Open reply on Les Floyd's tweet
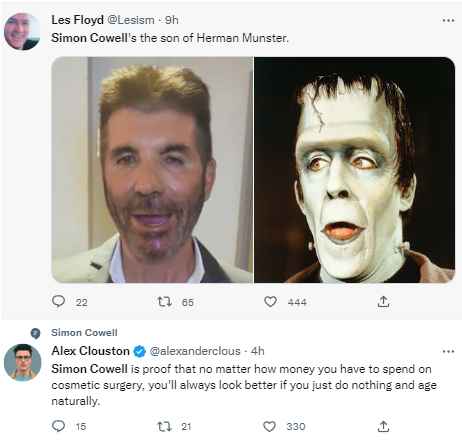The image size is (462, 443). [x=59, y=301]
